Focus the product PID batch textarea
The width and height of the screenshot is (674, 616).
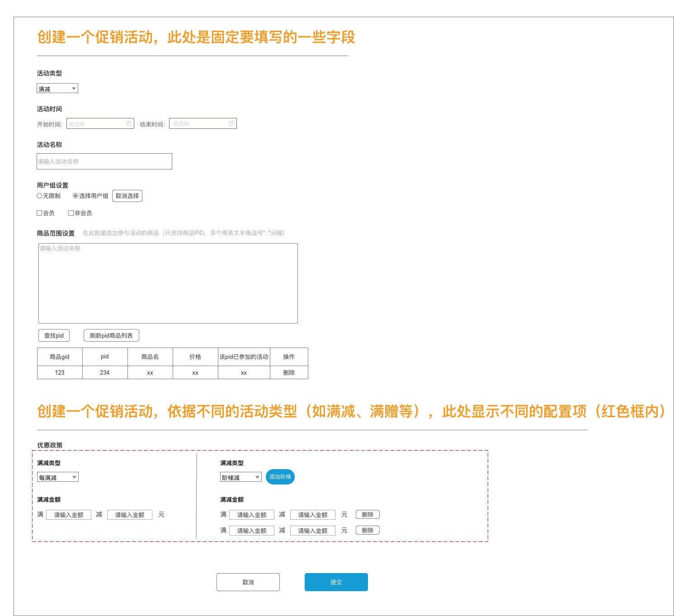tap(168, 283)
